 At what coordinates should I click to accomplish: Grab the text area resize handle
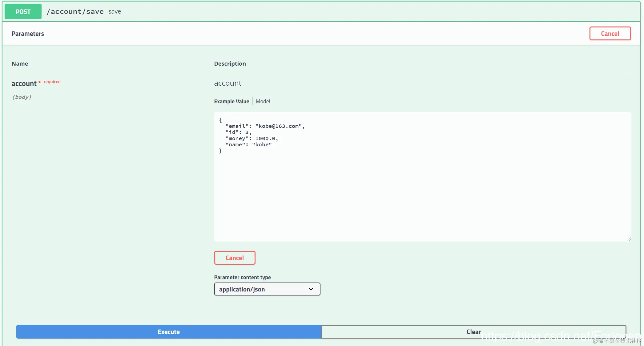point(629,239)
